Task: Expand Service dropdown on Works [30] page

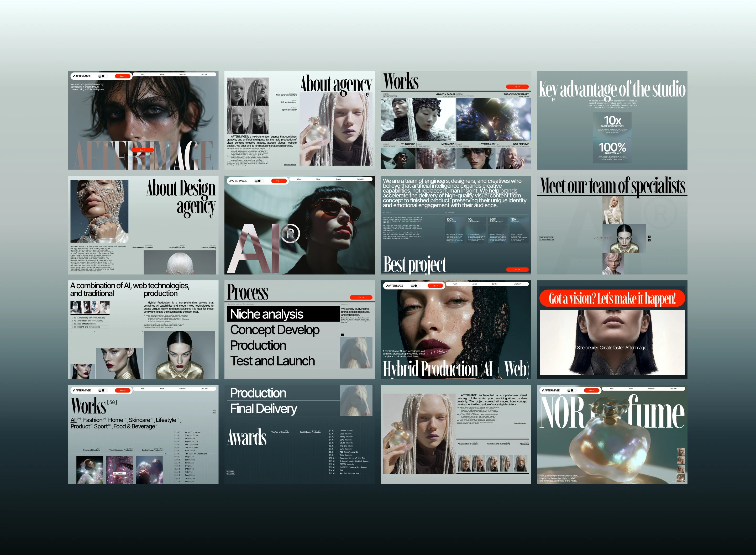Action: click(x=182, y=389)
